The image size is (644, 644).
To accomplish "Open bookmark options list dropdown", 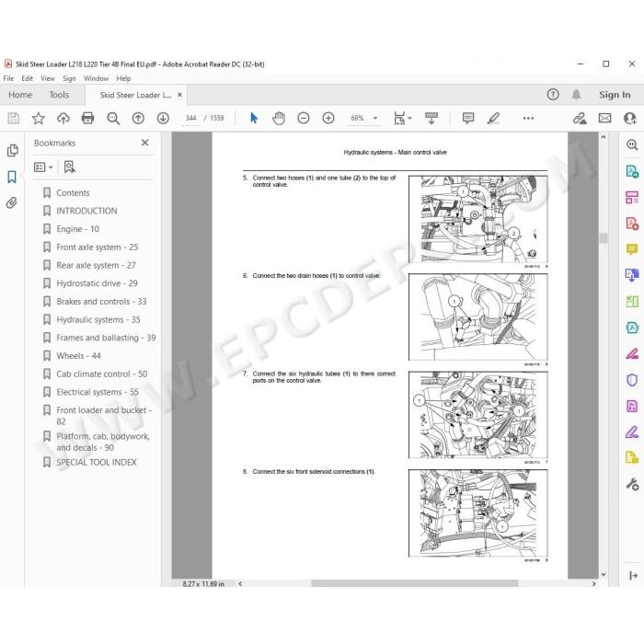I will pyautogui.click(x=43, y=167).
